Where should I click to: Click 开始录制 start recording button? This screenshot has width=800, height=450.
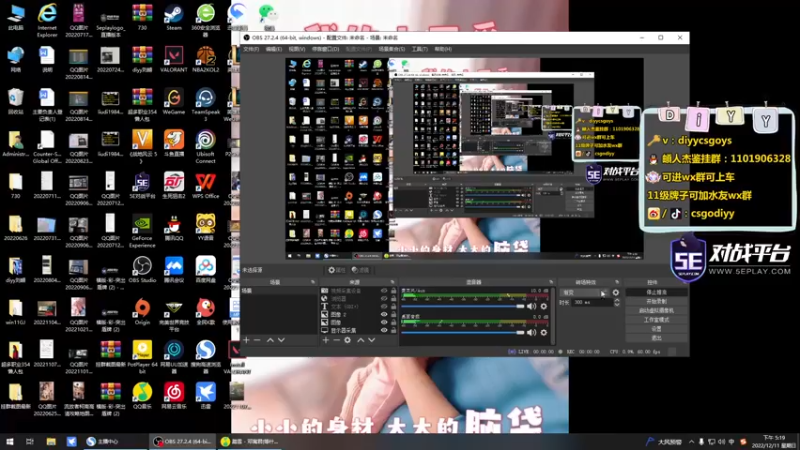tap(657, 302)
